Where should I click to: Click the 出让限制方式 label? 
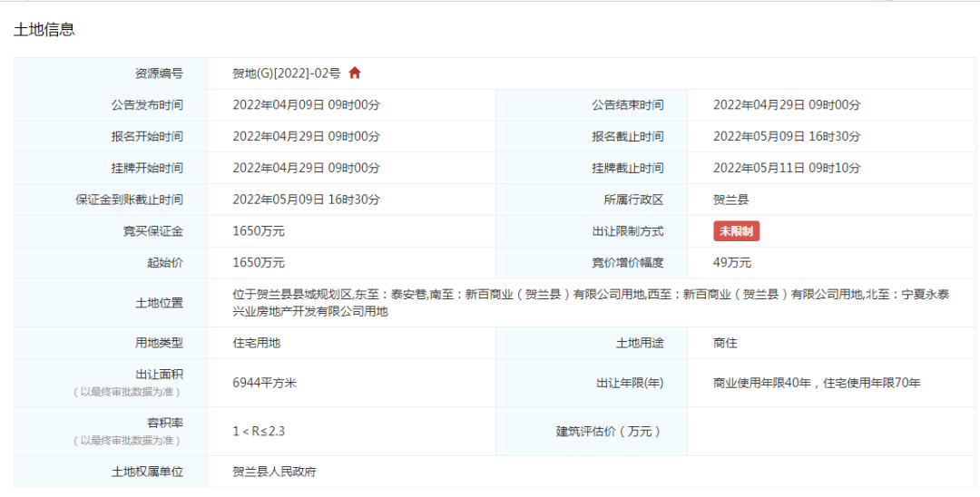tap(628, 231)
